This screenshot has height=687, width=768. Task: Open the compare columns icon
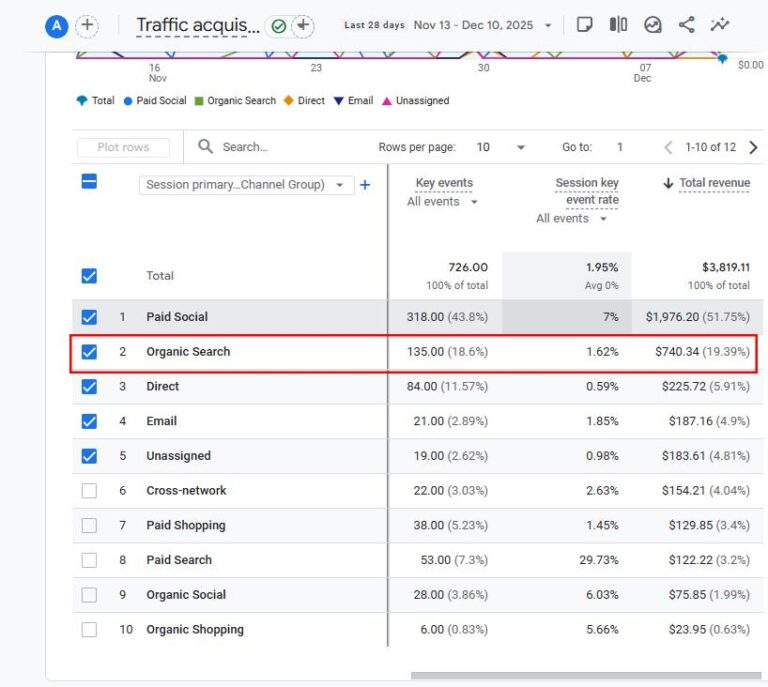pyautogui.click(x=619, y=25)
